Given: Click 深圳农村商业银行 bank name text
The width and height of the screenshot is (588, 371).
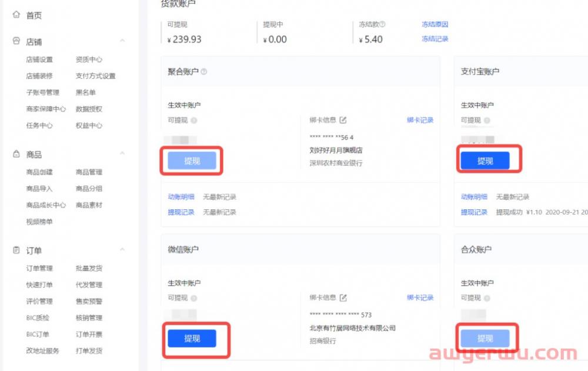Looking at the screenshot, I should [336, 163].
